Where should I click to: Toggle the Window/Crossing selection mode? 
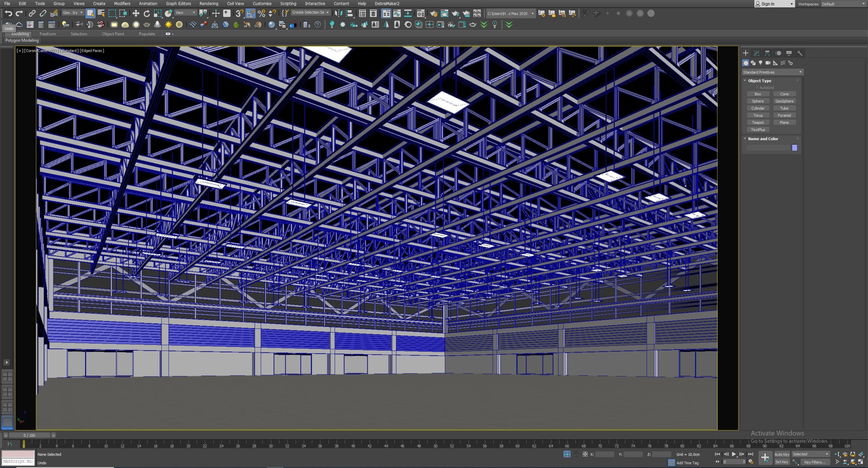tap(123, 14)
